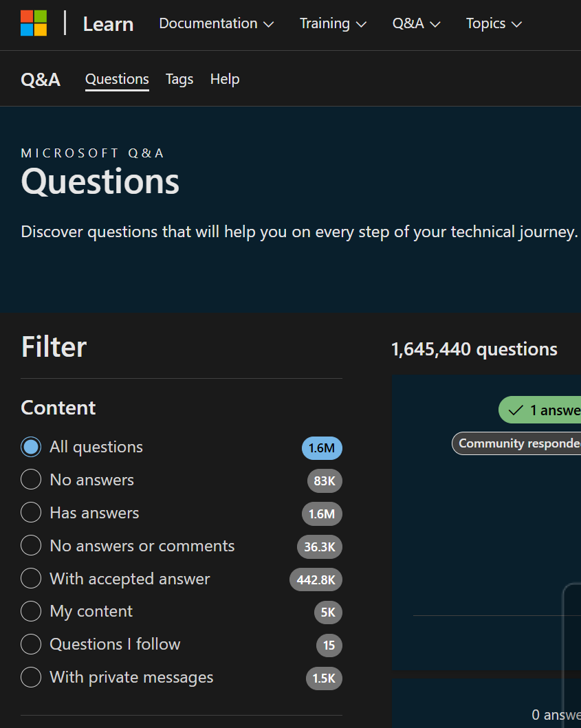Click the 1.5K count badge
The width and height of the screenshot is (581, 728).
pos(324,679)
